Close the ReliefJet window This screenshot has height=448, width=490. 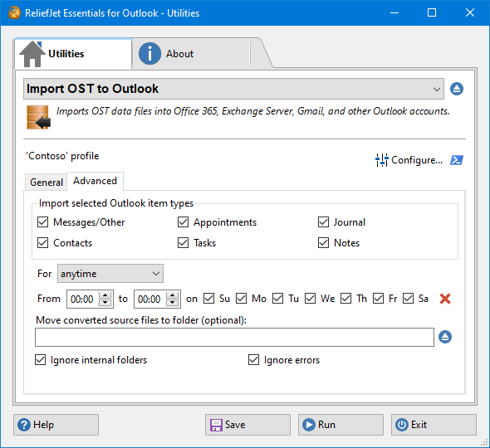(470, 12)
